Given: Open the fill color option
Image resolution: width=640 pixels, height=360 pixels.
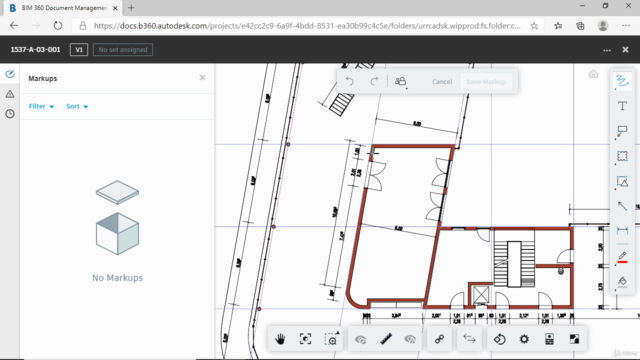Looking at the screenshot, I should 622,281.
